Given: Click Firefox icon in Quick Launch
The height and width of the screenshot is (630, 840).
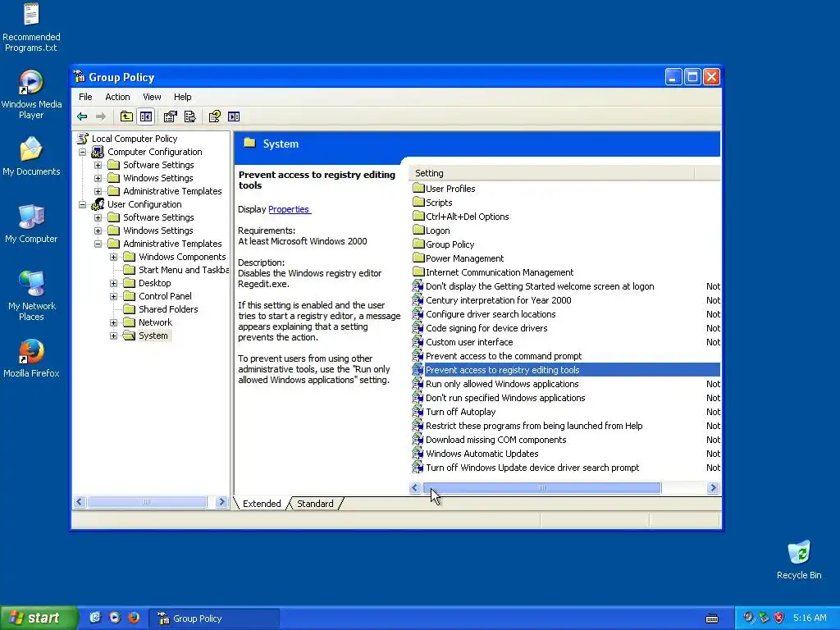Looking at the screenshot, I should click(x=134, y=618).
